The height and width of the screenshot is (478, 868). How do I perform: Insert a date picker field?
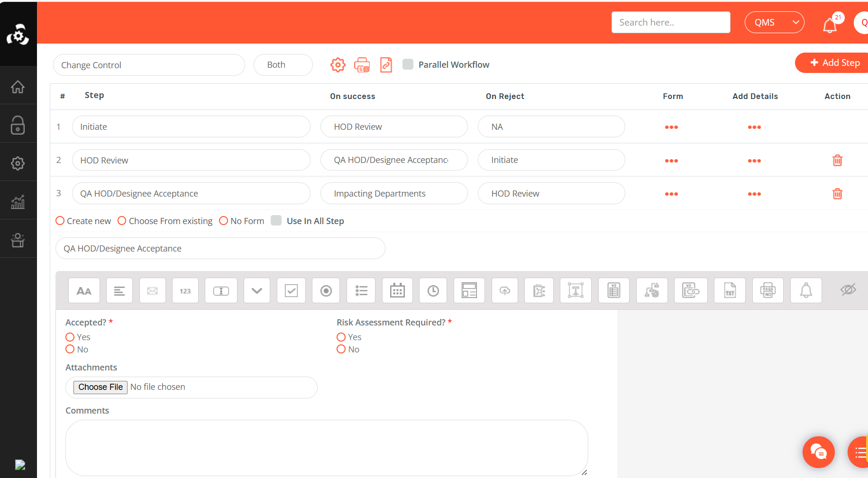point(397,290)
